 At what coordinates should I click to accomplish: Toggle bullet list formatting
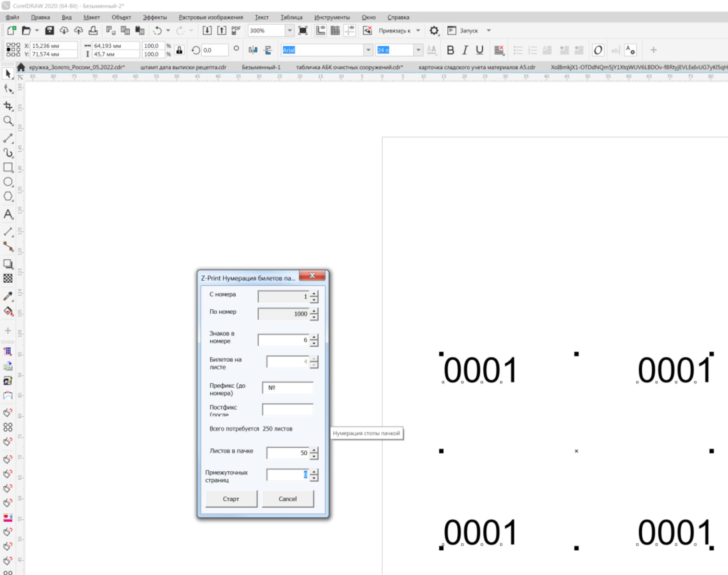click(x=518, y=50)
